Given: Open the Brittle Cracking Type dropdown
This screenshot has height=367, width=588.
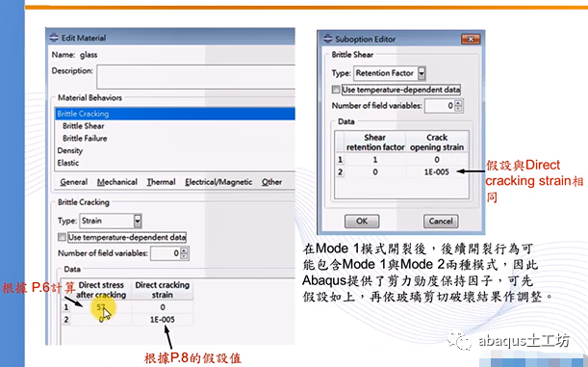Looking at the screenshot, I should (138, 221).
